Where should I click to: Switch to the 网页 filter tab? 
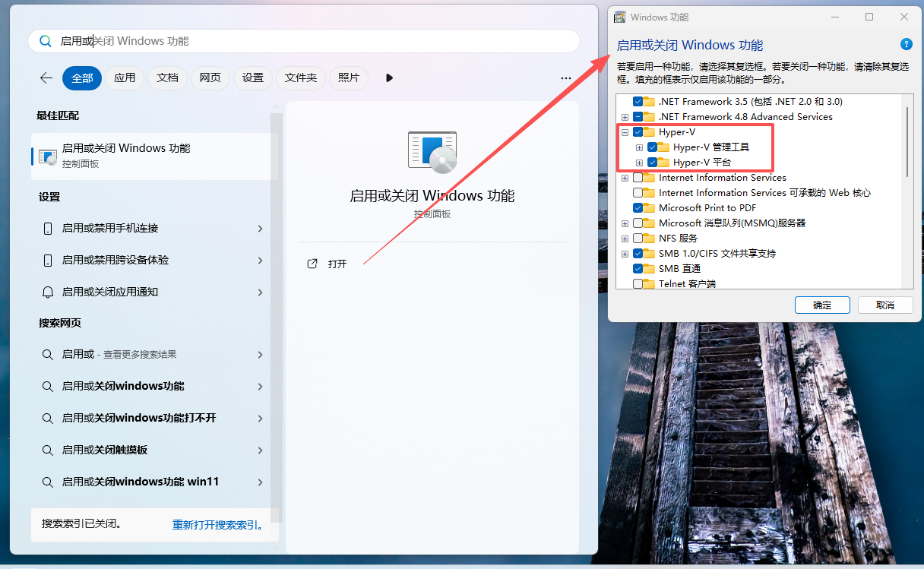(210, 77)
